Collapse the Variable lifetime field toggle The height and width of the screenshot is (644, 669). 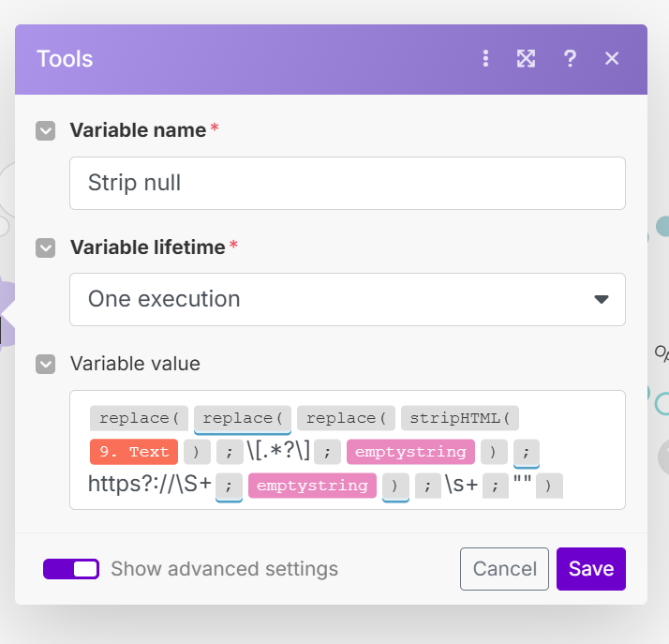45,247
